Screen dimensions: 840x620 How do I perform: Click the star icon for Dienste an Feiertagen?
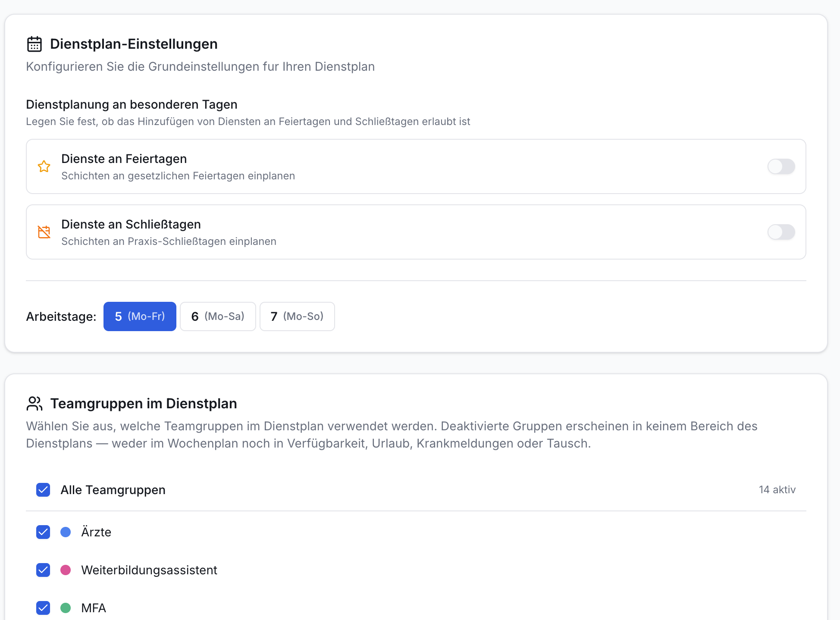44,166
